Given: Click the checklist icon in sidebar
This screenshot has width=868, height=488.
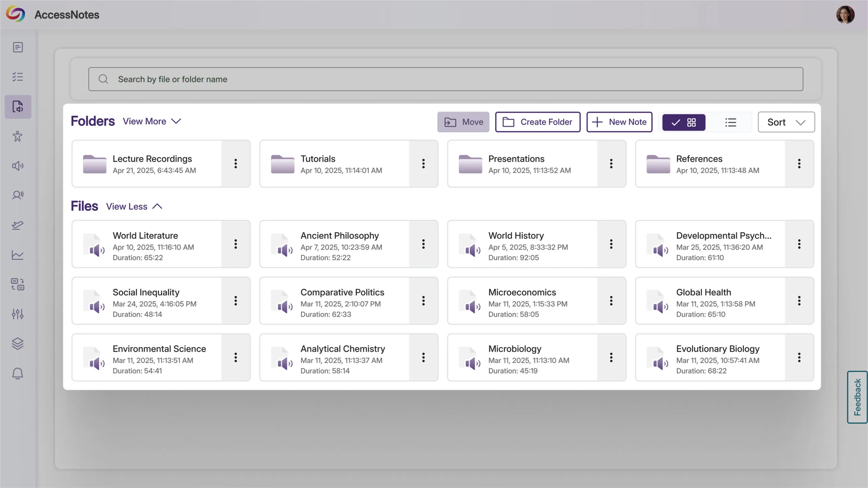Looking at the screenshot, I should [x=18, y=77].
